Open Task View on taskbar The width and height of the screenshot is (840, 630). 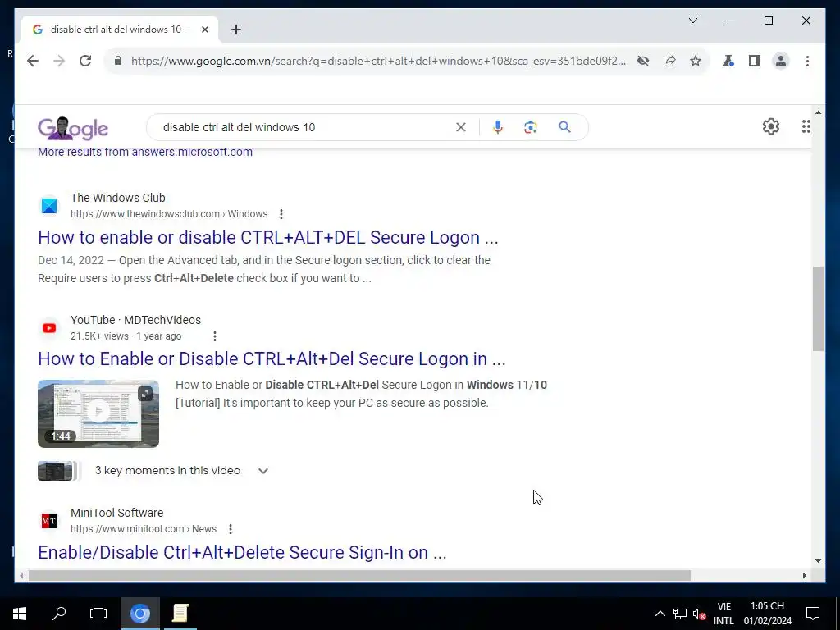98,614
